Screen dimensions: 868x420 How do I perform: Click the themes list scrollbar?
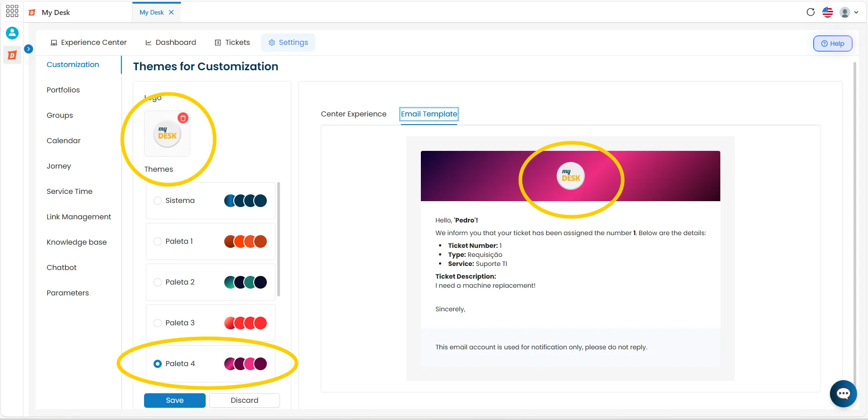[x=279, y=239]
